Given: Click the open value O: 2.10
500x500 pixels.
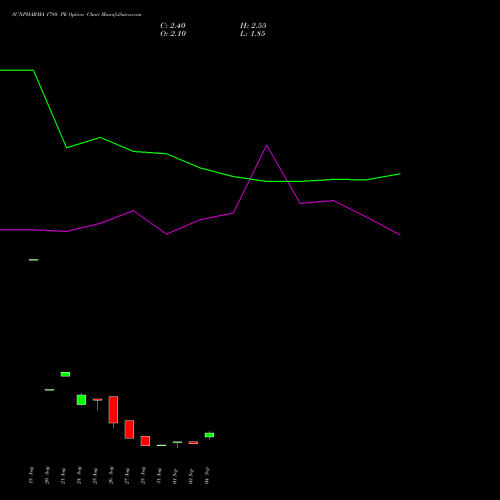Looking at the screenshot, I should click(173, 34).
